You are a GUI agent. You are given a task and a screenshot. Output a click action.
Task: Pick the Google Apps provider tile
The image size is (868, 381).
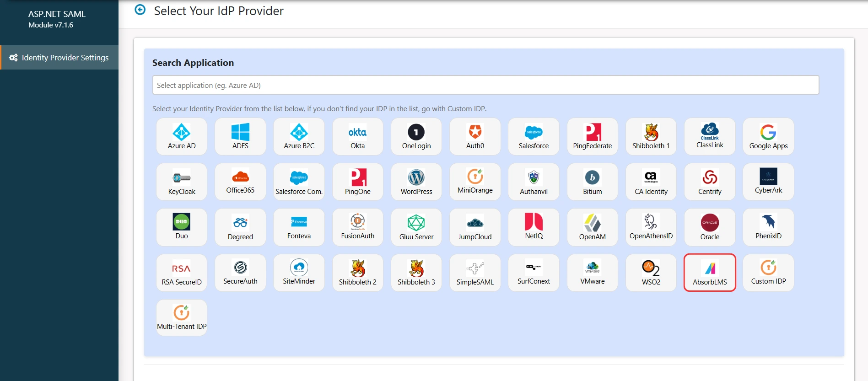768,136
